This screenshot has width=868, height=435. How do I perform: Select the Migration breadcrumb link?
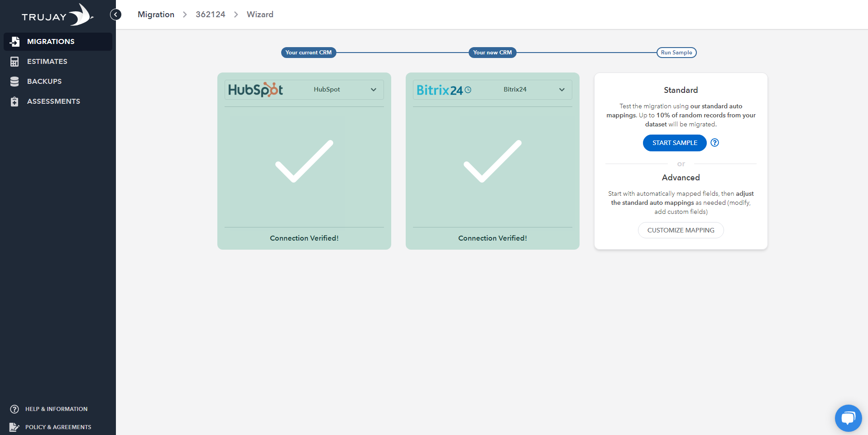tap(156, 14)
